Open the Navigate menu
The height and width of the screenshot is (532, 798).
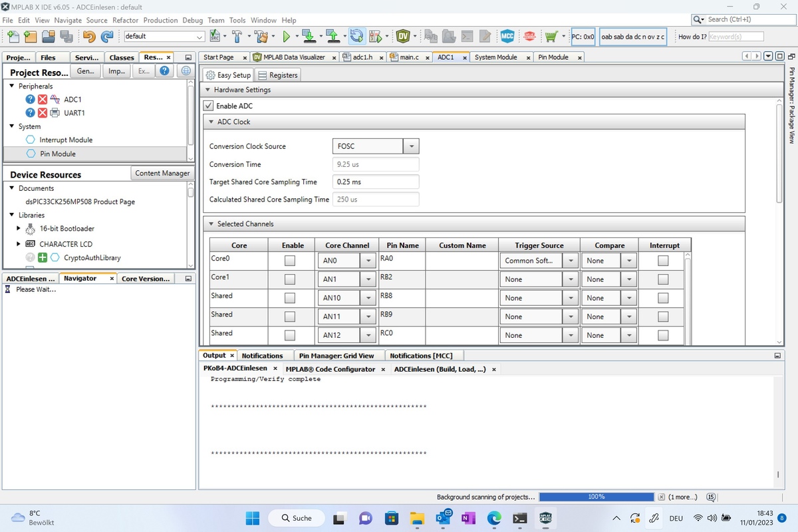[68, 20]
